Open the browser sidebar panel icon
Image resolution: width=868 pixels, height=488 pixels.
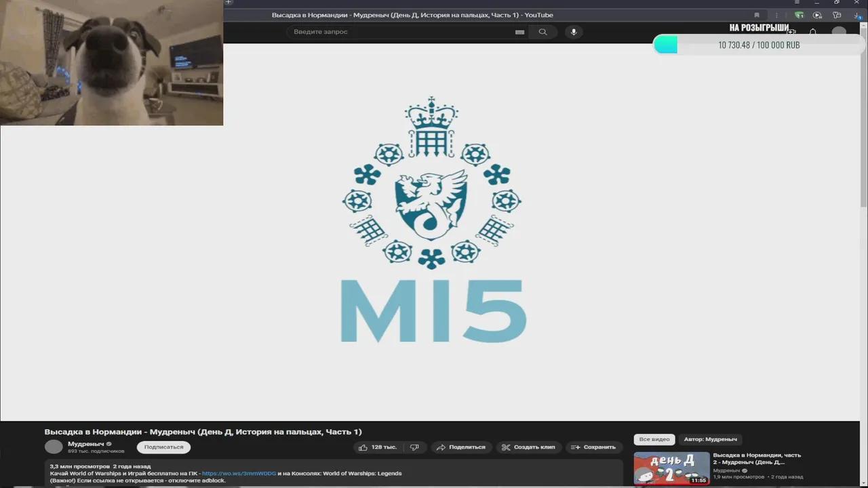point(837,15)
